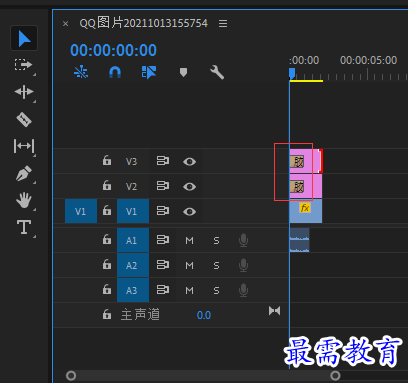The image size is (408, 383).
Task: Toggle lock on track V3
Action: pyautogui.click(x=107, y=160)
